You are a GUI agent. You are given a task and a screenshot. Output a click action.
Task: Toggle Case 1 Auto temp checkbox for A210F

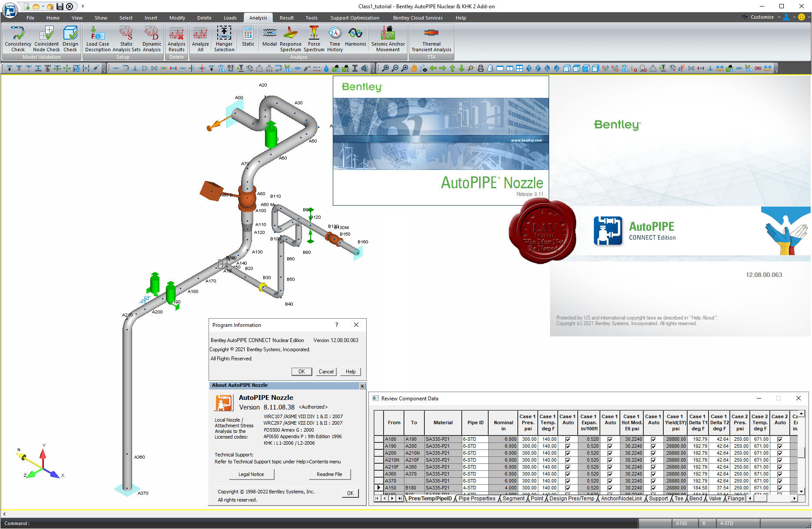click(x=567, y=467)
